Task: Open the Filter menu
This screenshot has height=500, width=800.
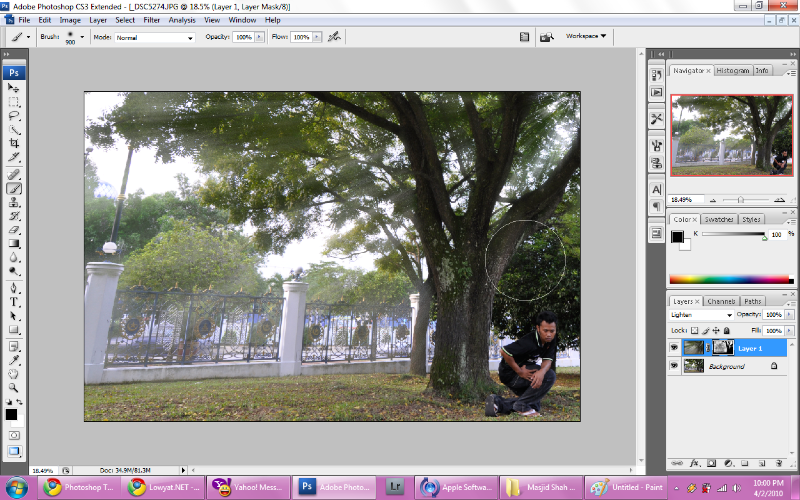Action: pos(151,20)
